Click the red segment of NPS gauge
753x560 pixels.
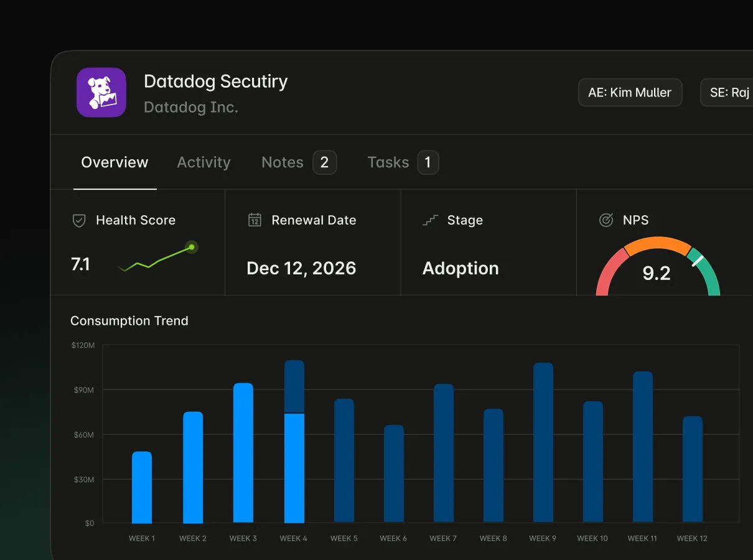click(x=609, y=270)
